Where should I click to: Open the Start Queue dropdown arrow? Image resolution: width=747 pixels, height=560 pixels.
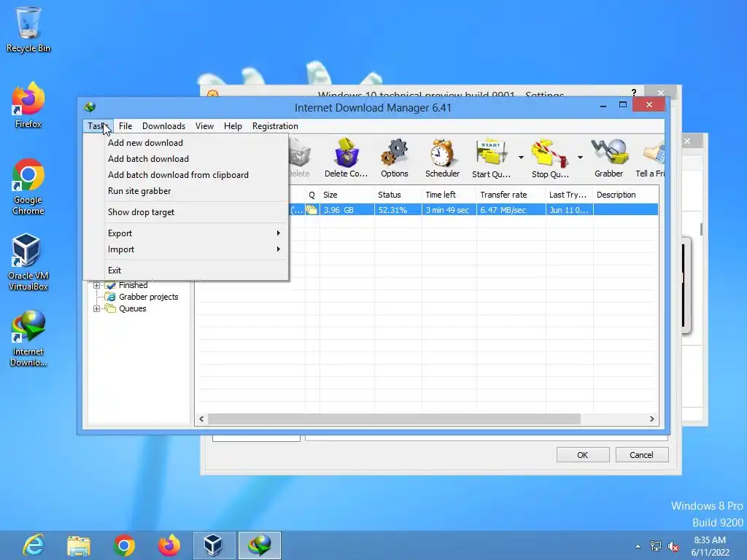(x=521, y=157)
